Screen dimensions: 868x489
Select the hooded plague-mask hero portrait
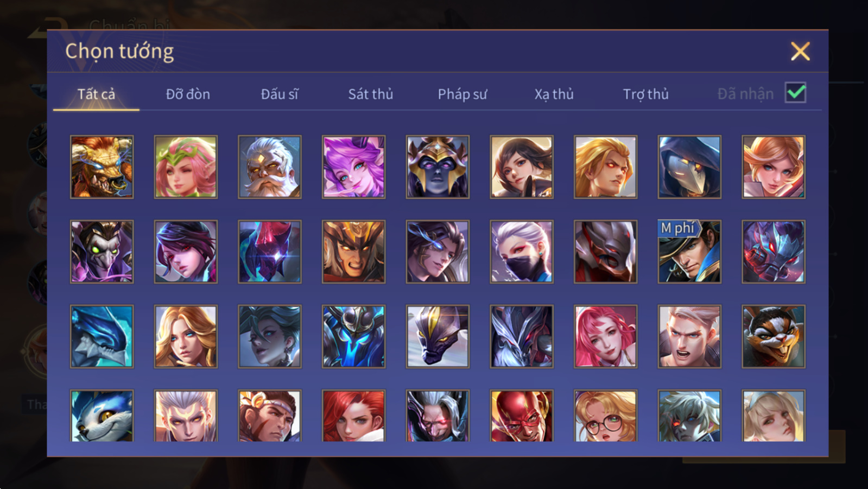pos(689,167)
